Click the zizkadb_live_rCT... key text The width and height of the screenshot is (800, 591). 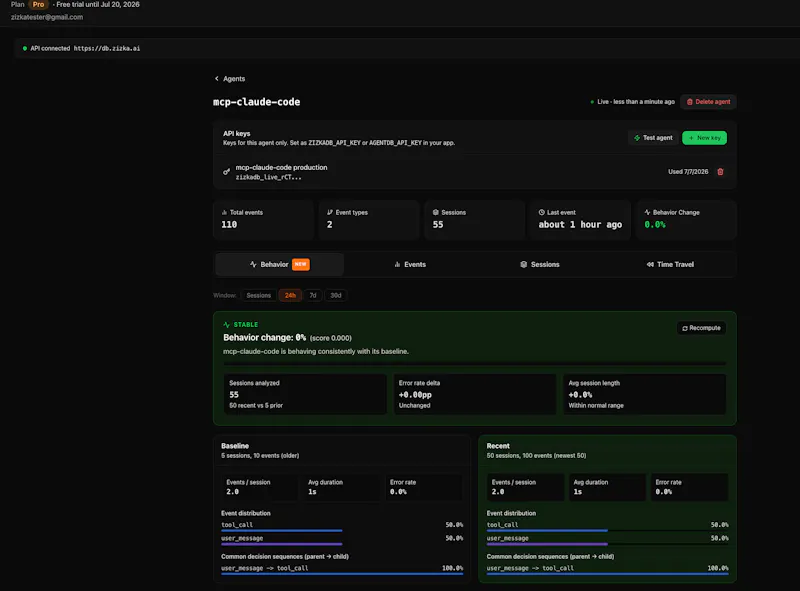click(x=268, y=178)
